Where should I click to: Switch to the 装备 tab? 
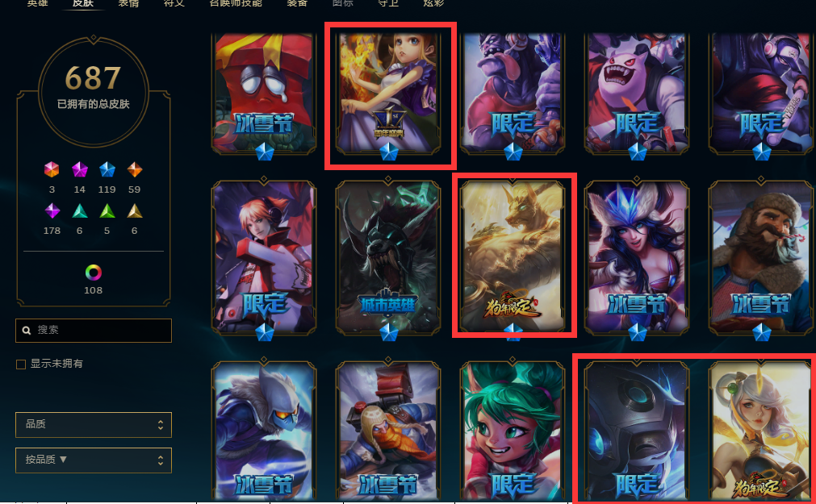tap(297, 3)
